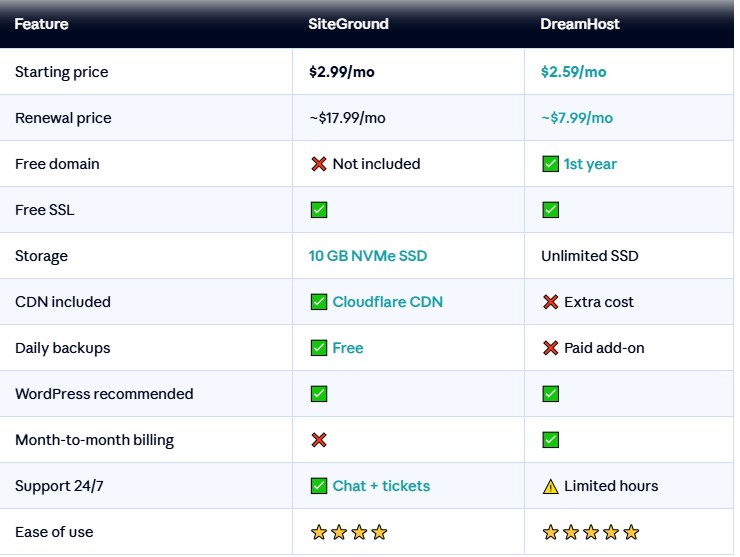The image size is (740, 557).
Task: Click the red X beside 'Paid add-on'
Action: pyautogui.click(x=550, y=348)
